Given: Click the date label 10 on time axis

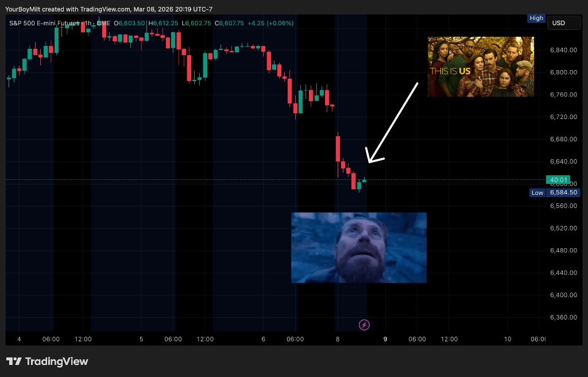Looking at the screenshot, I should tap(508, 339).
